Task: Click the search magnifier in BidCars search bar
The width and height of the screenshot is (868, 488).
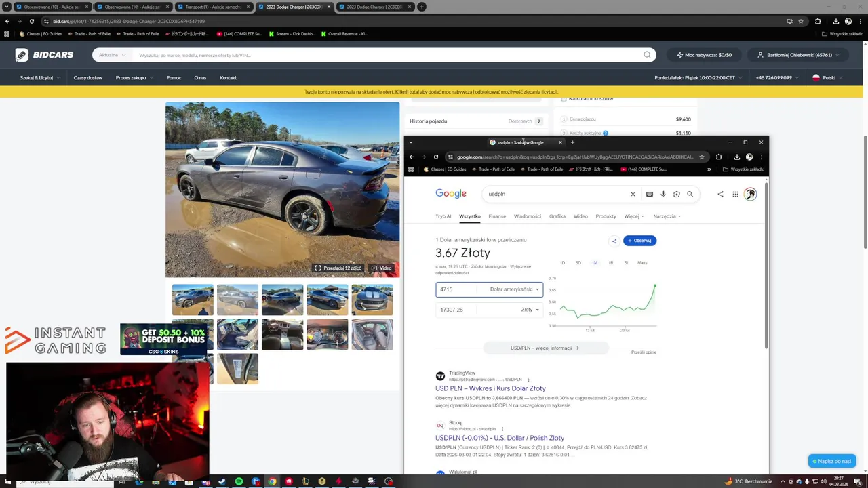Action: coord(647,55)
